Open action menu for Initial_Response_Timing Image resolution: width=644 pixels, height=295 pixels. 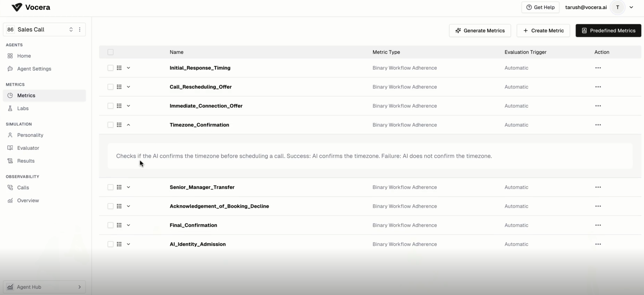coord(598,68)
